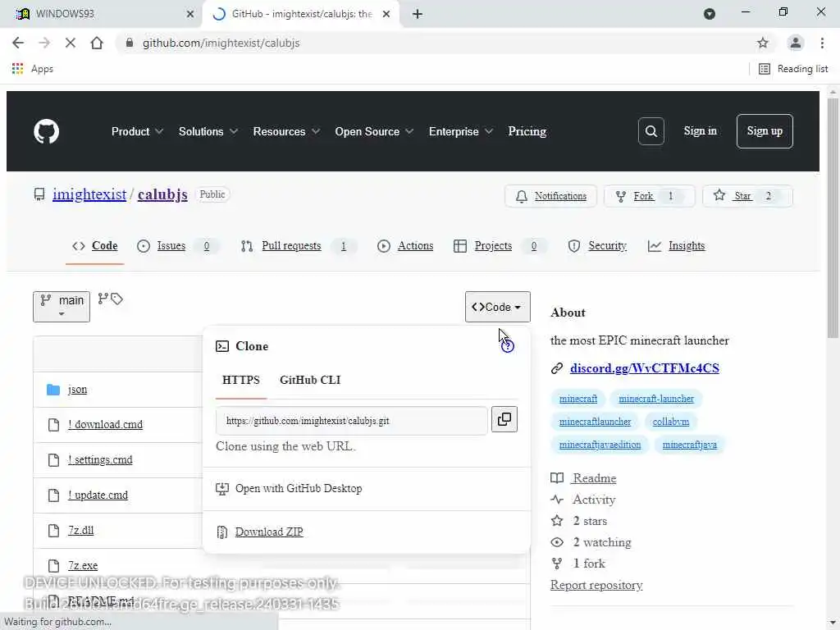Click the GitHub Octocat logo
This screenshot has height=630, width=840.
46,131
